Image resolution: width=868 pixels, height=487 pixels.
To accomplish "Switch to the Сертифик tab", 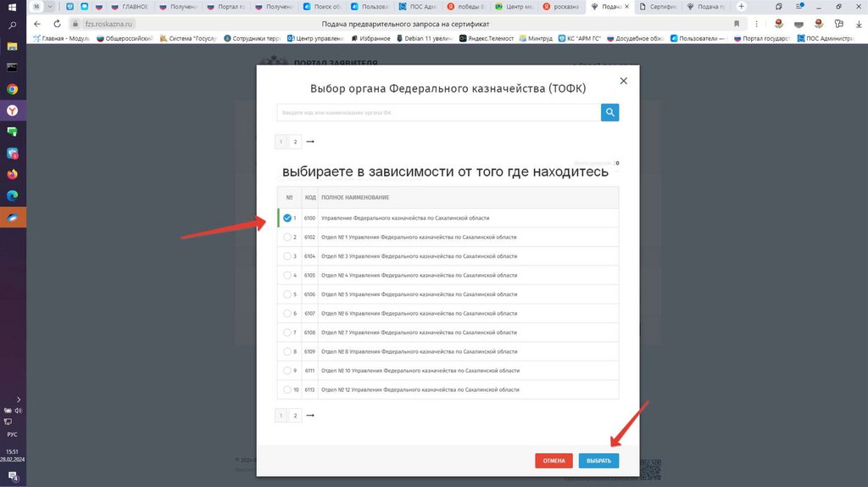I will (x=657, y=7).
